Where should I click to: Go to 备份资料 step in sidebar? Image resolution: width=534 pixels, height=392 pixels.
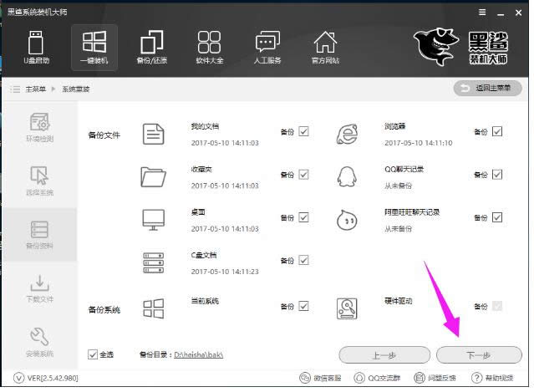click(40, 235)
